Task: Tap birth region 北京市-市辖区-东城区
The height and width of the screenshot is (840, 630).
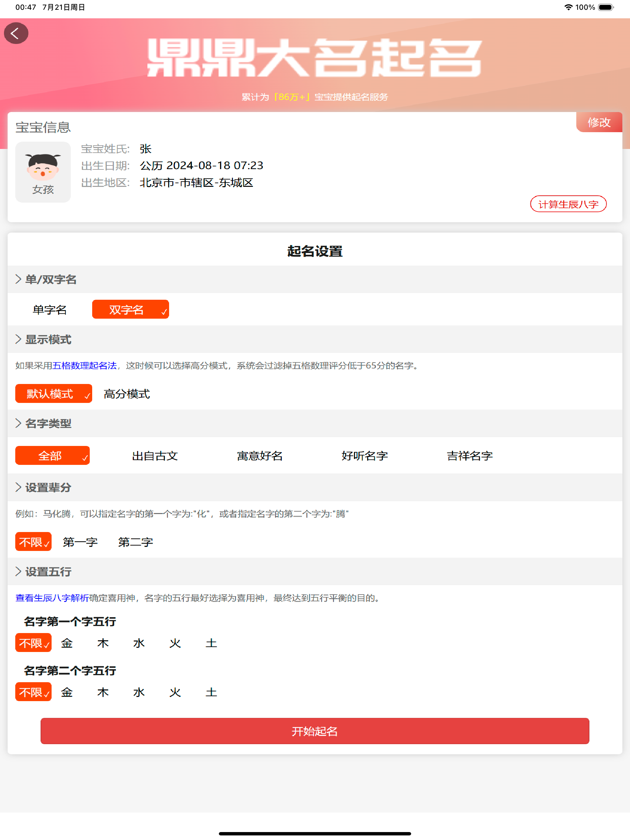Action: (196, 183)
